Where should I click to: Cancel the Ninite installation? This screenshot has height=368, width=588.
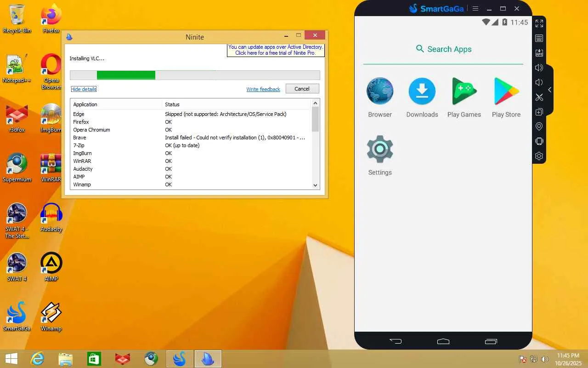302,89
